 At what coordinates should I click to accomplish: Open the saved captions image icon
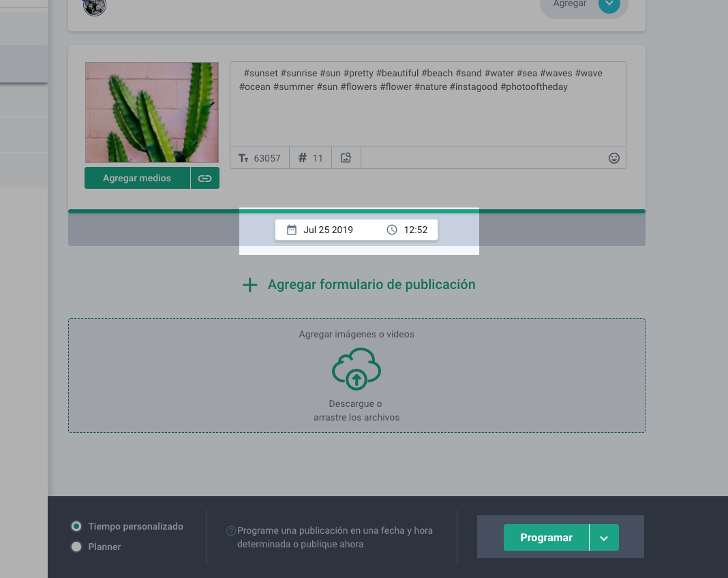[346, 158]
